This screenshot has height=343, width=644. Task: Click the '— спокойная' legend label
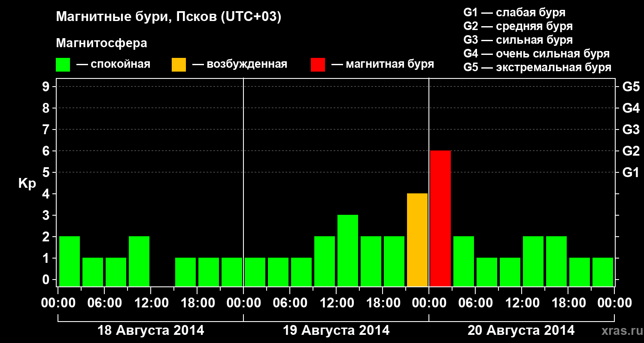click(x=113, y=64)
